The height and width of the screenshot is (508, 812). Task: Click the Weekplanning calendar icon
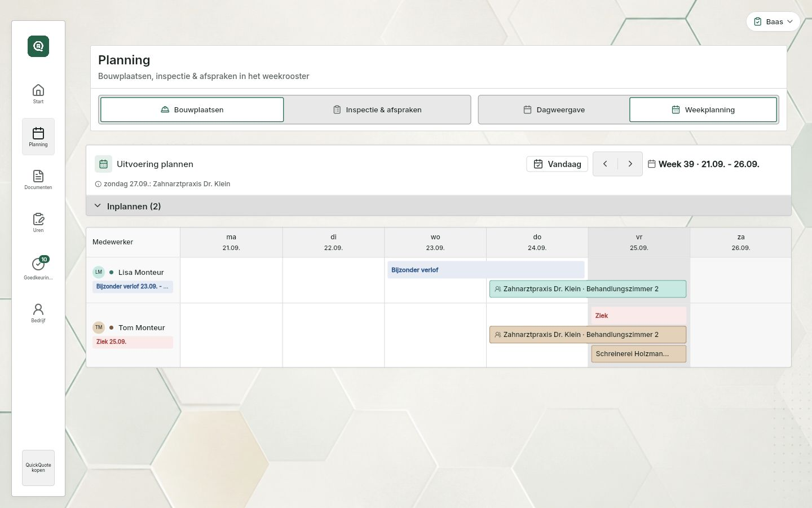point(676,110)
